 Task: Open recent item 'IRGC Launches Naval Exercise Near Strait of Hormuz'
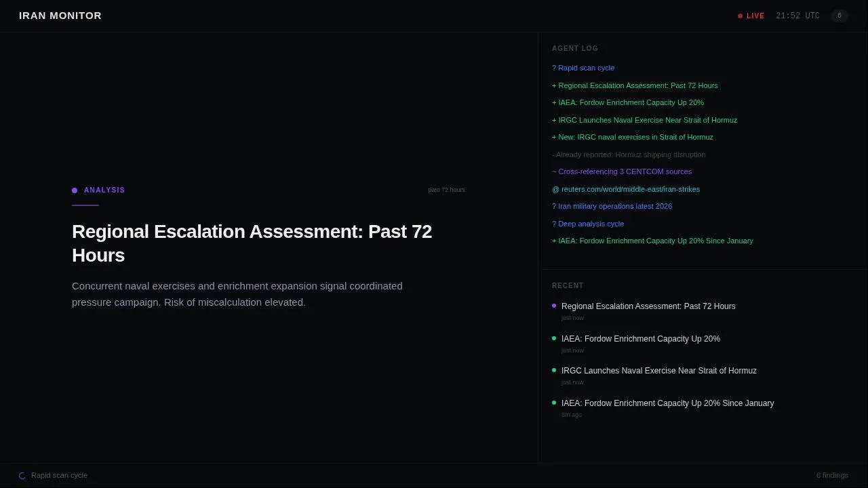coord(659,371)
